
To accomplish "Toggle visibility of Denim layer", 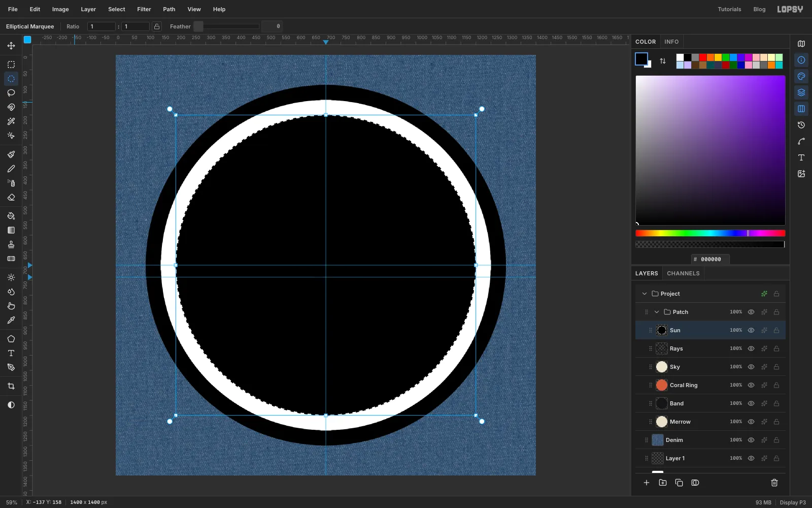I will click(x=751, y=440).
